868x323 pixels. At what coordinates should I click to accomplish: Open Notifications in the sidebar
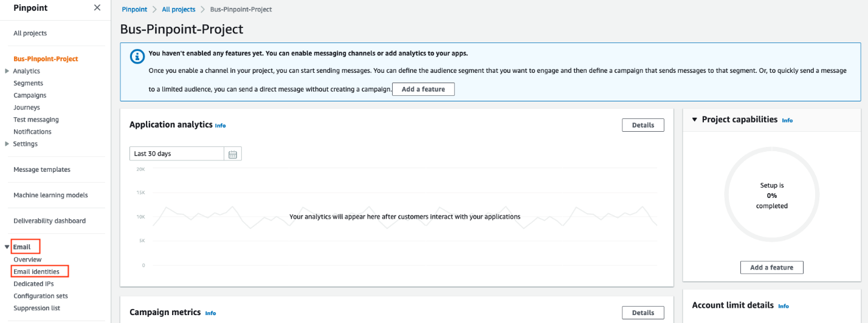click(33, 132)
